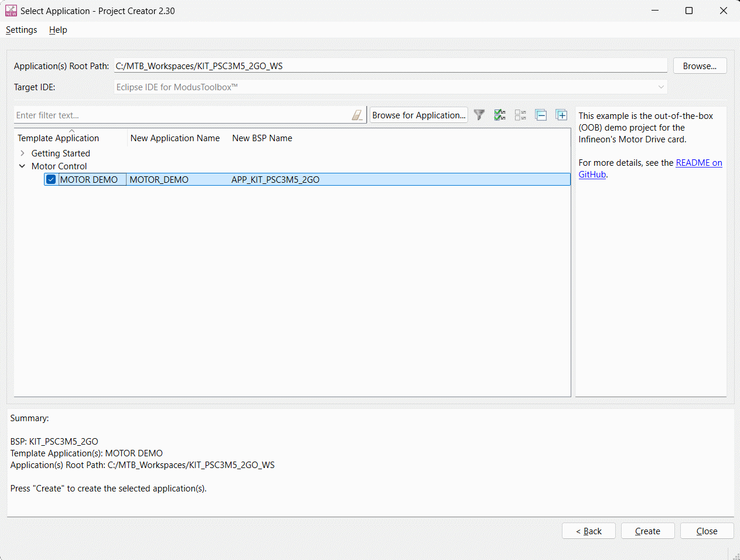The image size is (740, 560).
Task: Click the Application(s) Root Path field
Action: click(390, 66)
